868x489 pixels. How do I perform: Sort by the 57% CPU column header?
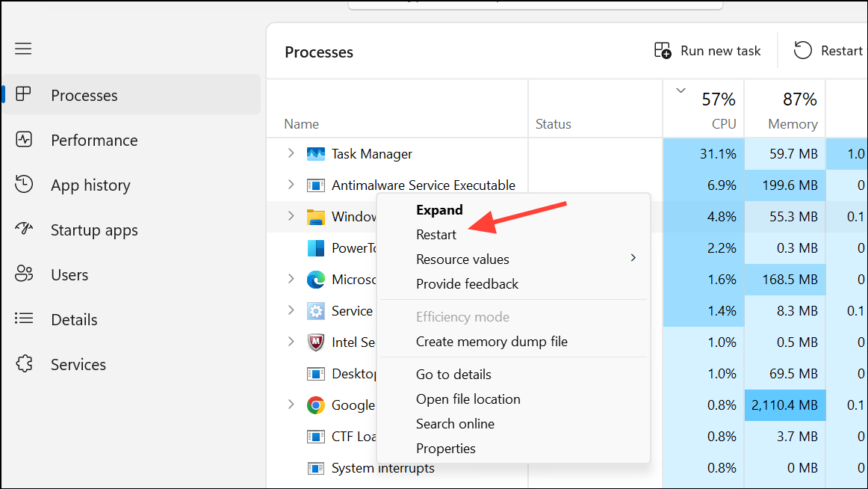(x=704, y=108)
